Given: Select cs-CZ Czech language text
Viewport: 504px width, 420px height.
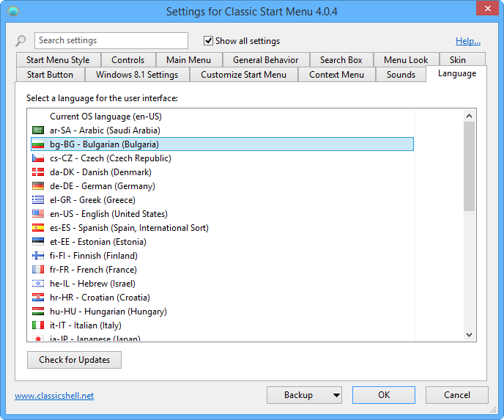Looking at the screenshot, I should click(x=111, y=158).
